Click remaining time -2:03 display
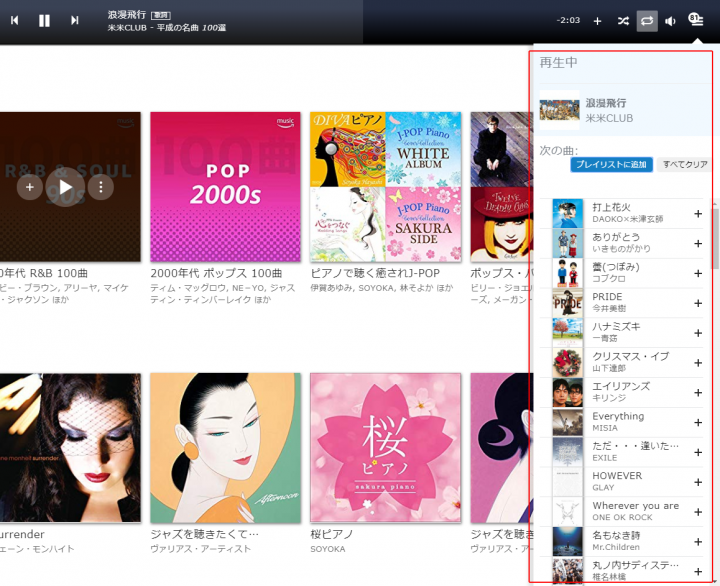This screenshot has height=586, width=720. point(568,20)
